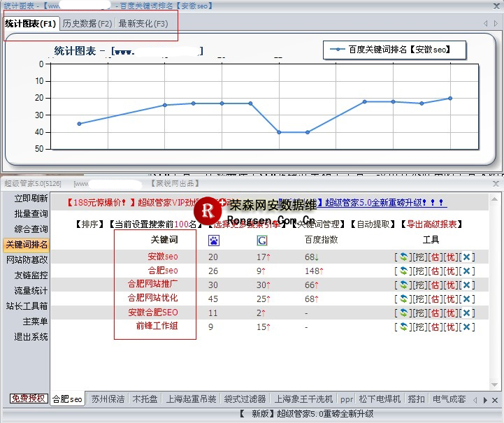
Task: Open the 最新变化(F3) tab
Action: (x=143, y=23)
